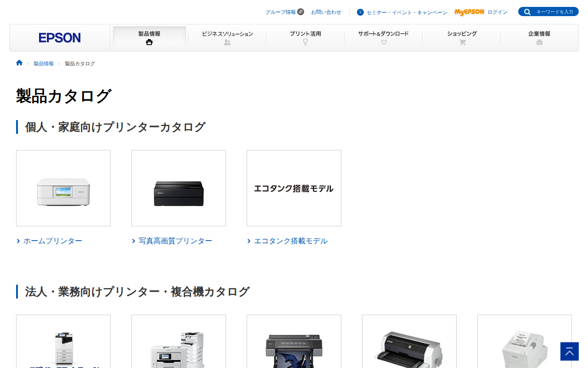Click the black photo printer thumbnail
This screenshot has width=588, height=368.
pyautogui.click(x=179, y=188)
